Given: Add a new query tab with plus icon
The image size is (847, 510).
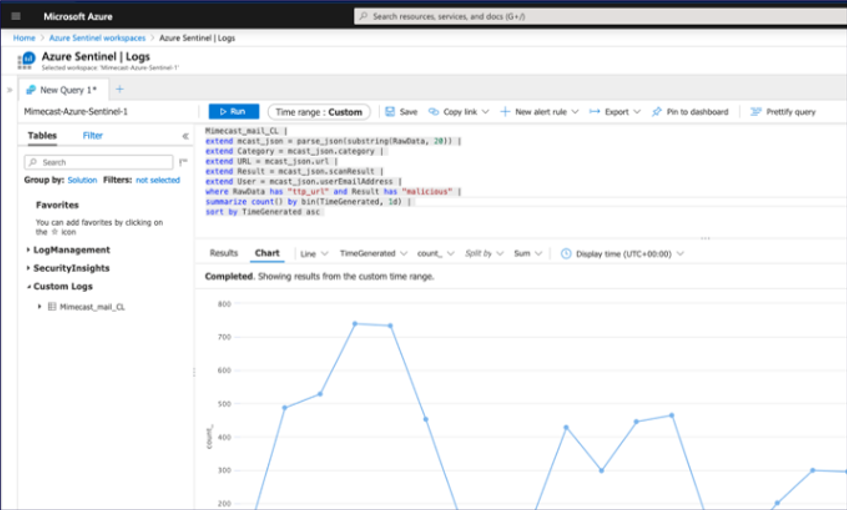Looking at the screenshot, I should click(119, 89).
